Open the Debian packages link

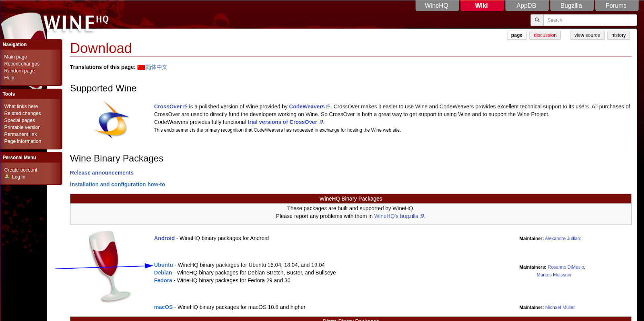[x=163, y=273]
